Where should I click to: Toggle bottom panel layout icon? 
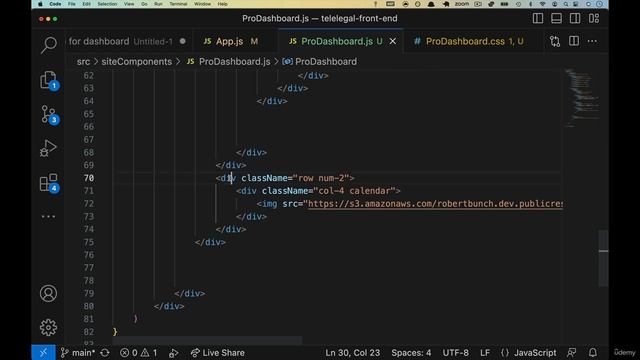point(556,18)
